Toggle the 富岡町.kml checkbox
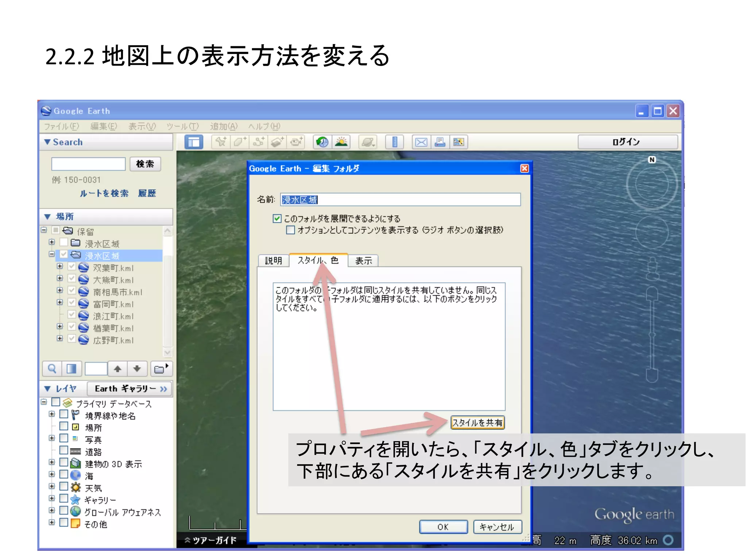Screen dimensions: 747x560 (72, 303)
